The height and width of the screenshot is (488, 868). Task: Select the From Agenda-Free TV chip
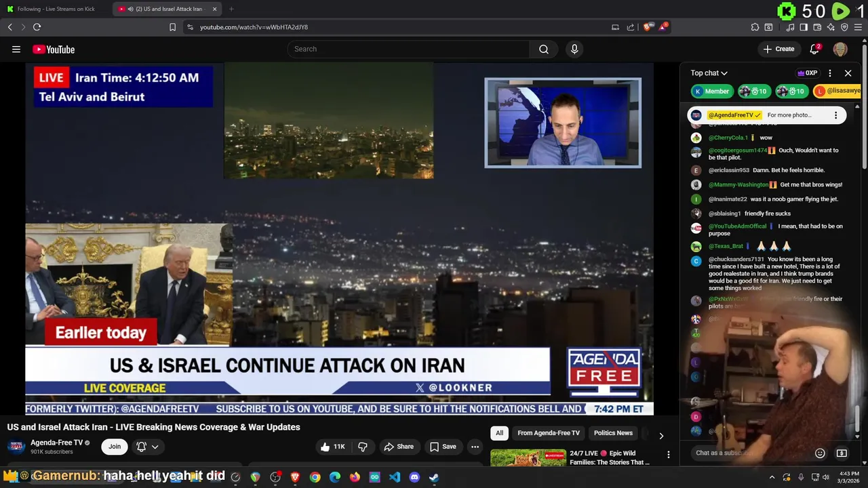(x=549, y=433)
